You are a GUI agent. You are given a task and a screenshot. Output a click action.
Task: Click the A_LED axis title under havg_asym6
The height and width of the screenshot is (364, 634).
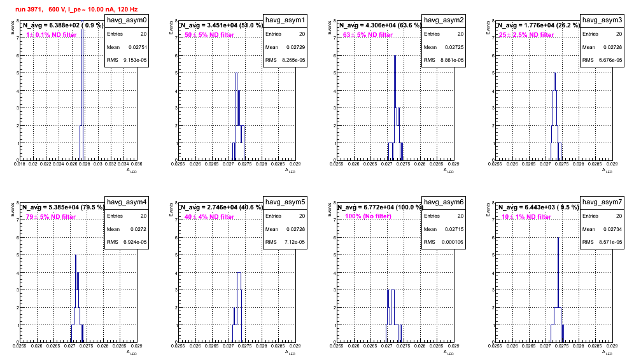(x=449, y=353)
